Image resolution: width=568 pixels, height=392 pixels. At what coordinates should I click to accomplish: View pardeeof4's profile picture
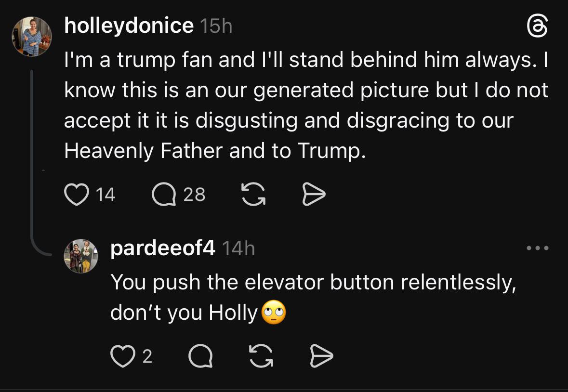click(x=81, y=256)
